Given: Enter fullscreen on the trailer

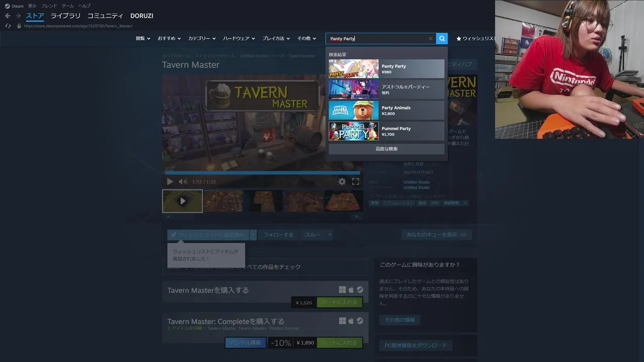Looking at the screenshot, I should 356,182.
